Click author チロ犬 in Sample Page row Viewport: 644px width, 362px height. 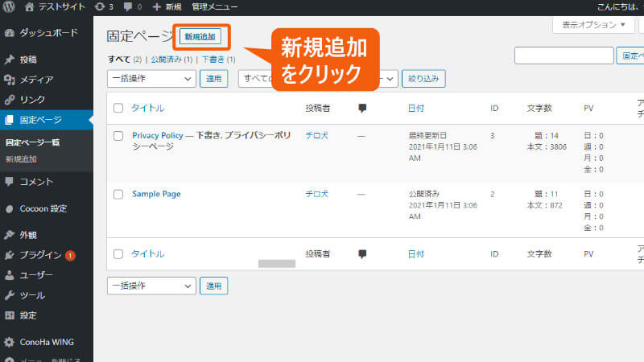point(316,194)
